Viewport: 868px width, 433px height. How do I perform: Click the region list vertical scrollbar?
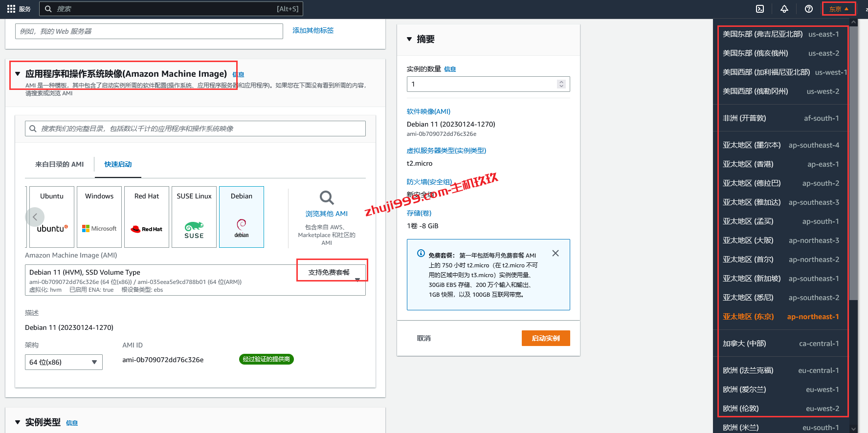point(853,163)
